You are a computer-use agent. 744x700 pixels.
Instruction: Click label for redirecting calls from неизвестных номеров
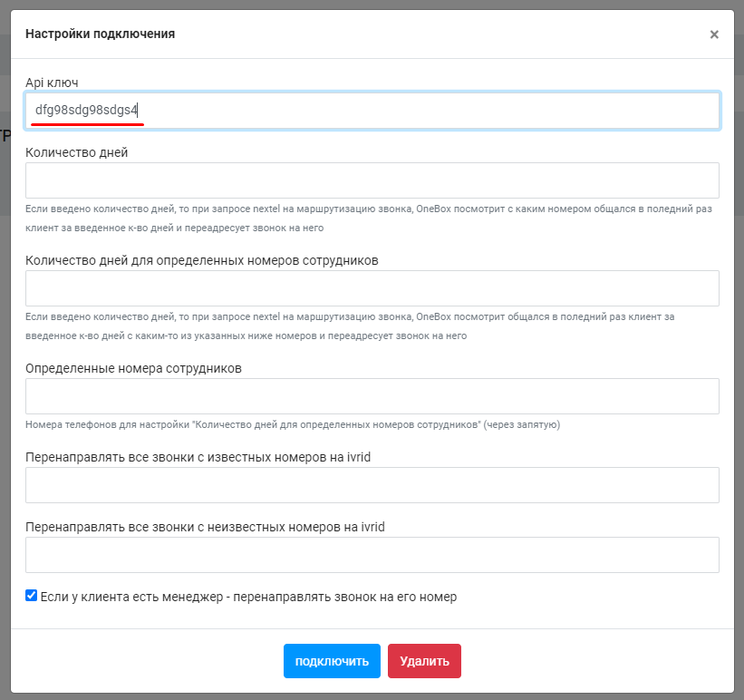click(205, 527)
